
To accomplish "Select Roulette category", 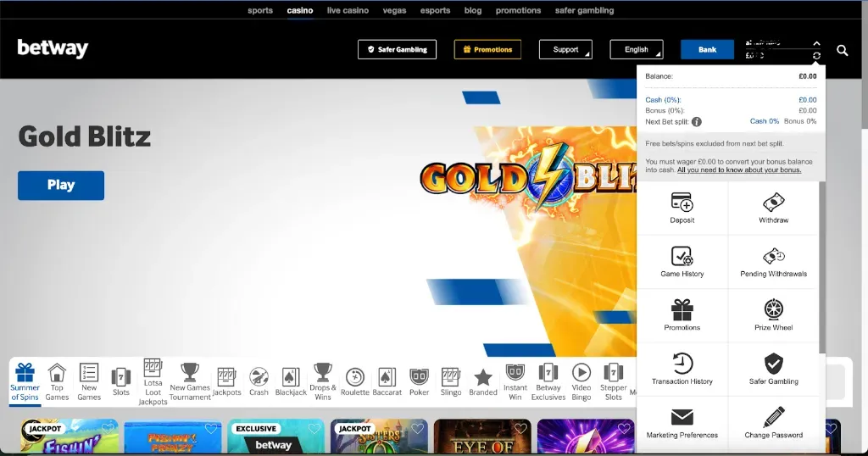I will click(355, 382).
